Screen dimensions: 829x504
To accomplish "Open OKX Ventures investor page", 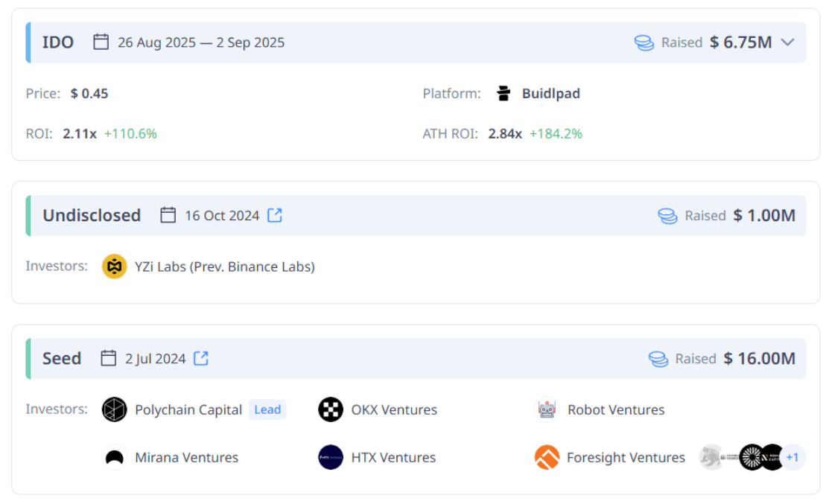I will tap(394, 409).
